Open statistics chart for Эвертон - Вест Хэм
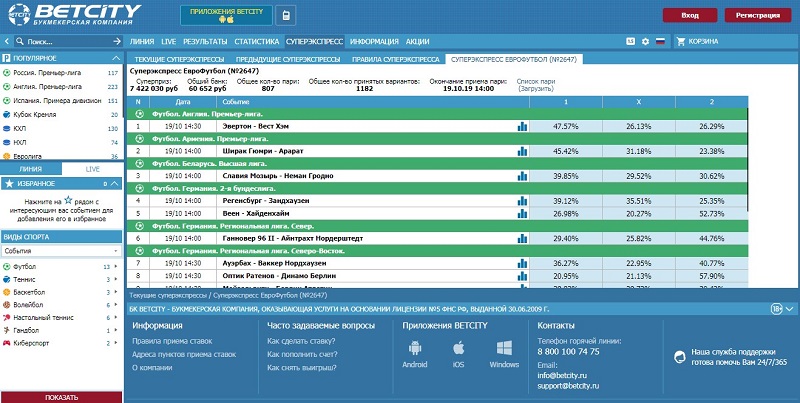Image resolution: width=800 pixels, height=403 pixels. (x=522, y=127)
